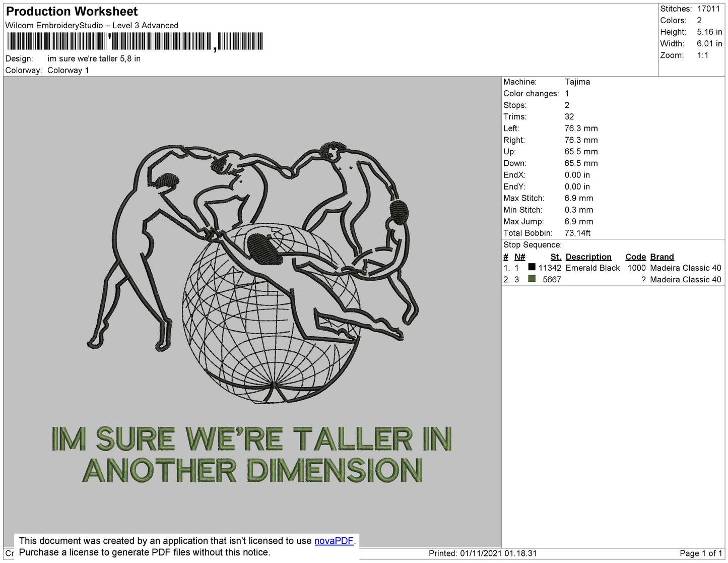
Task: Click the 'Max Jump:' label
Action: coord(523,221)
